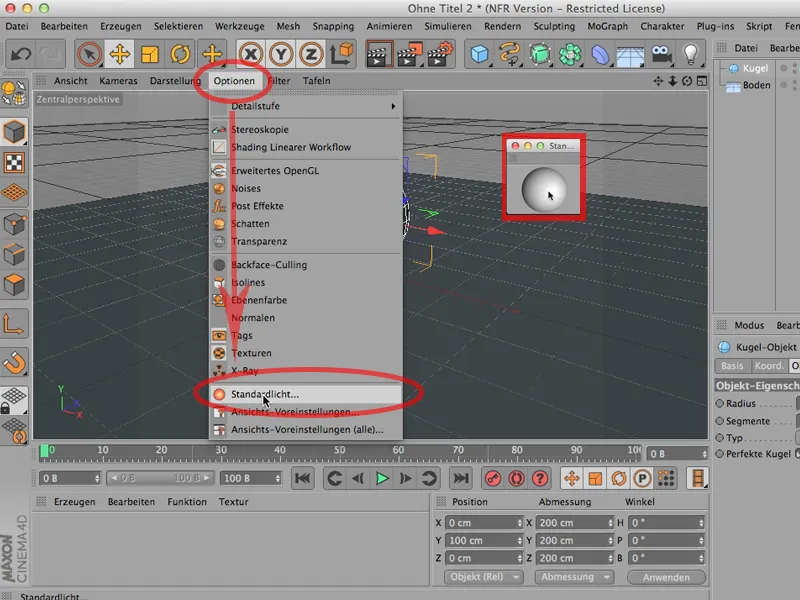Expand the Detailstufe submenu
This screenshot has height=600, width=800.
[x=306, y=106]
